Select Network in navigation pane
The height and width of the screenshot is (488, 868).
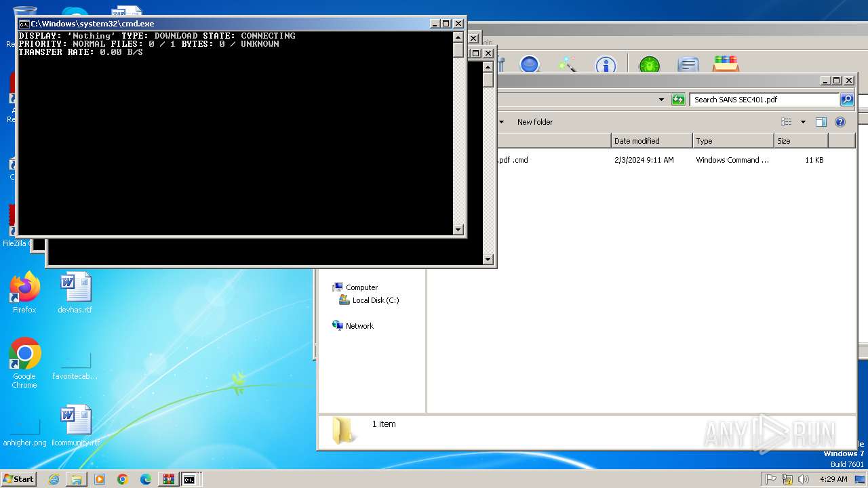(x=359, y=326)
